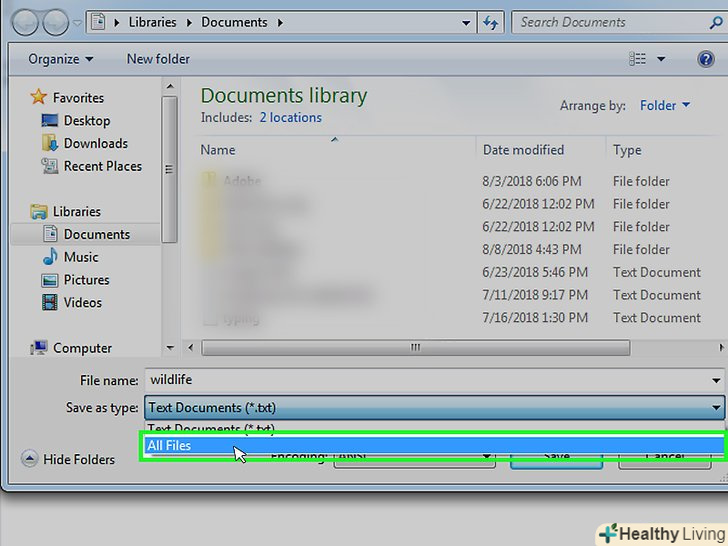The image size is (728, 546).
Task: Click the Favorites star icon
Action: click(39, 97)
